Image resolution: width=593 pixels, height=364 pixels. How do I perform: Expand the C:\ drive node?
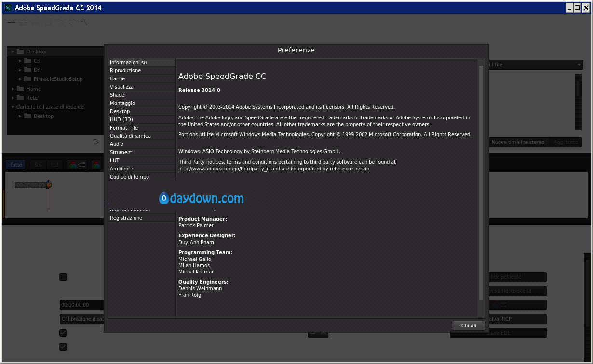tap(20, 61)
